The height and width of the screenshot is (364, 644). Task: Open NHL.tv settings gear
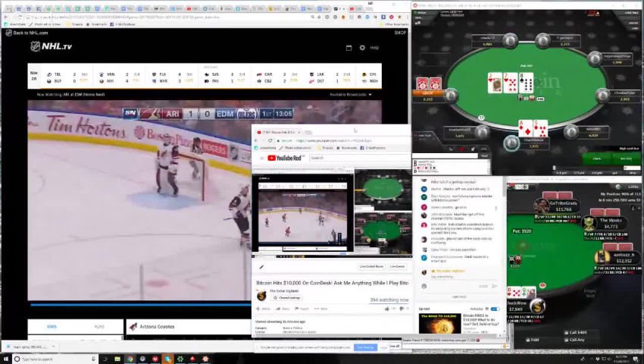362,48
